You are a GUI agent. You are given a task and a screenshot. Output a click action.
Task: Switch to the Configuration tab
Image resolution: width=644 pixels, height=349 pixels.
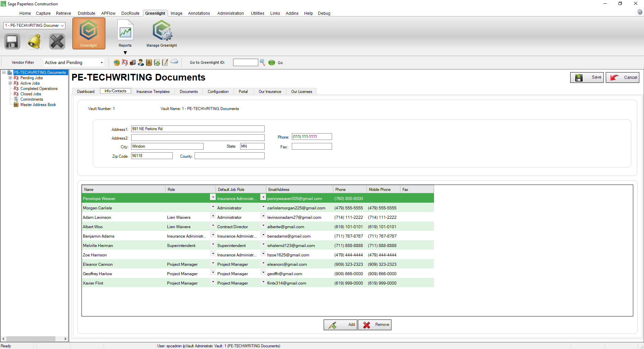pyautogui.click(x=218, y=92)
